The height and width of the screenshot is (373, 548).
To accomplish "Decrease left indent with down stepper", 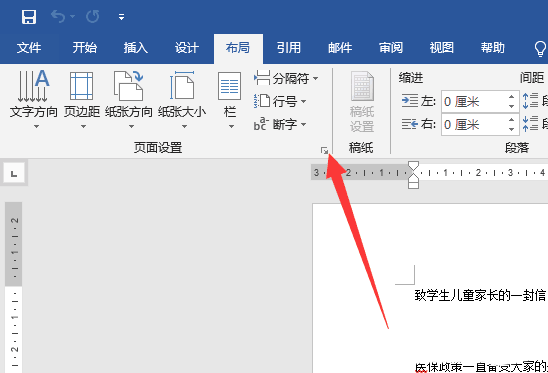I will (512, 107).
